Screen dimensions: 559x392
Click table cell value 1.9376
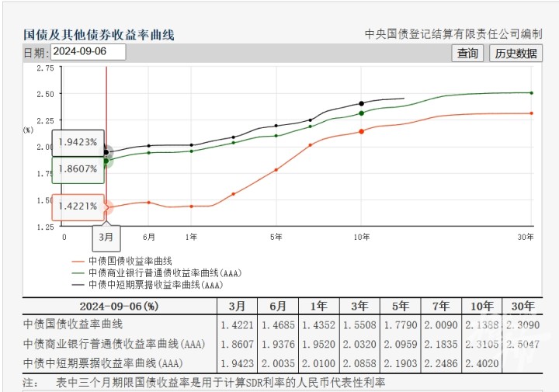pyautogui.click(x=278, y=345)
